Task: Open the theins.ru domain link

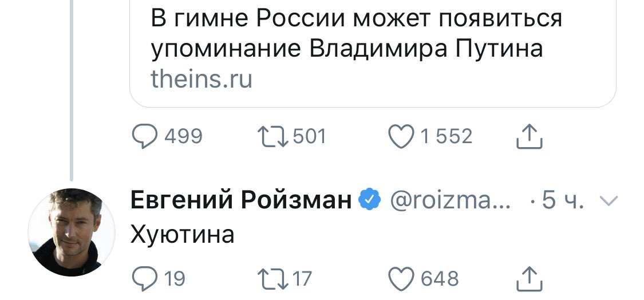Action: [202, 79]
